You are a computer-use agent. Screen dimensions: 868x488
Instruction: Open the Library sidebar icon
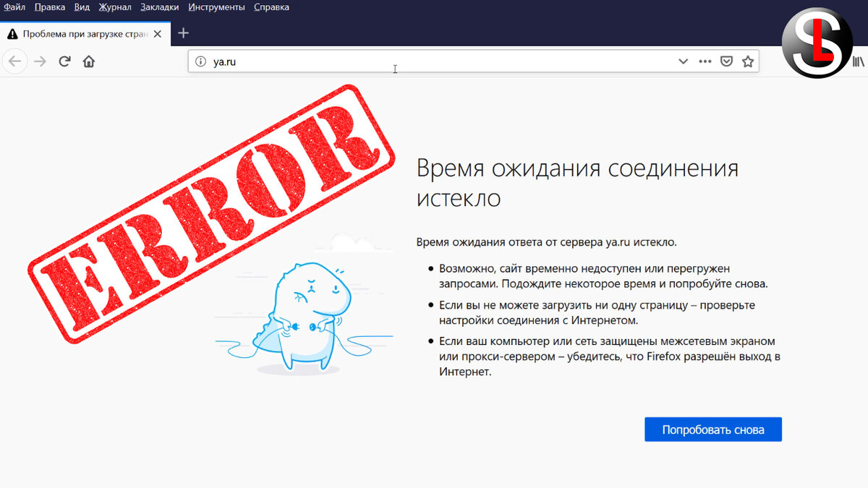[859, 61]
